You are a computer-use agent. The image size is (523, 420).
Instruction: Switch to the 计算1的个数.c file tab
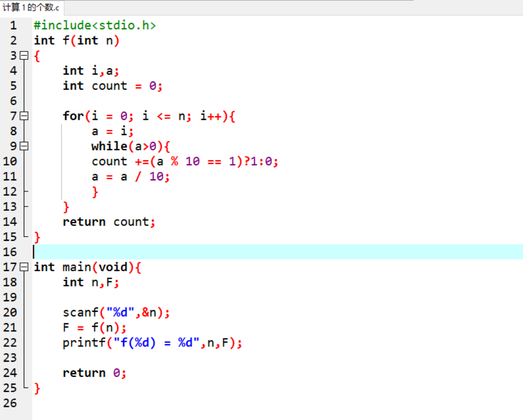tap(31, 7)
